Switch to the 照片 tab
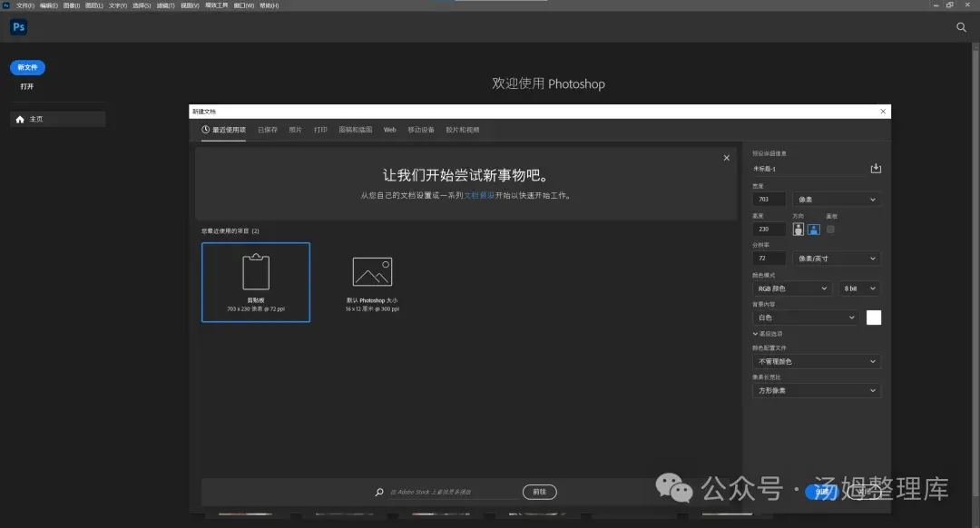This screenshot has width=980, height=528. pyautogui.click(x=296, y=130)
